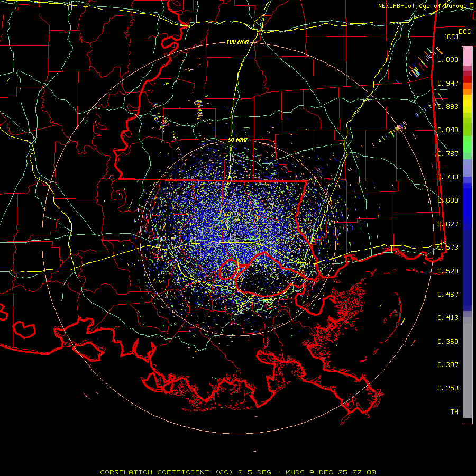This screenshot has width=476, height=476.
Task: Click the Correlation Coefficient caption at bottom
Action: [238, 472]
